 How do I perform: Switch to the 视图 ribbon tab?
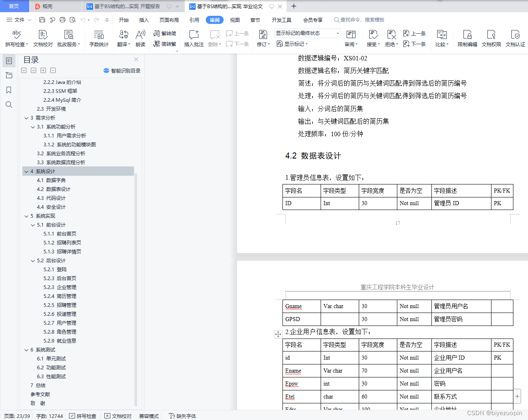click(235, 20)
